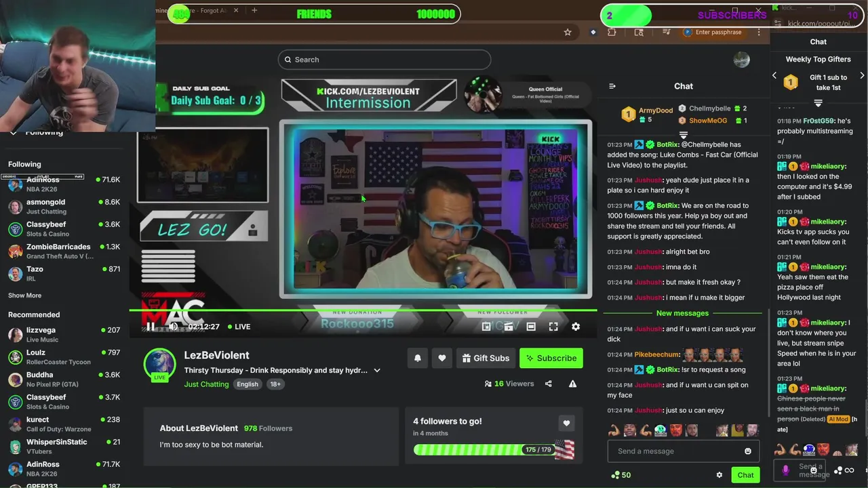Toggle notification bell for LezBeViolent
The height and width of the screenshot is (488, 868).
(418, 358)
